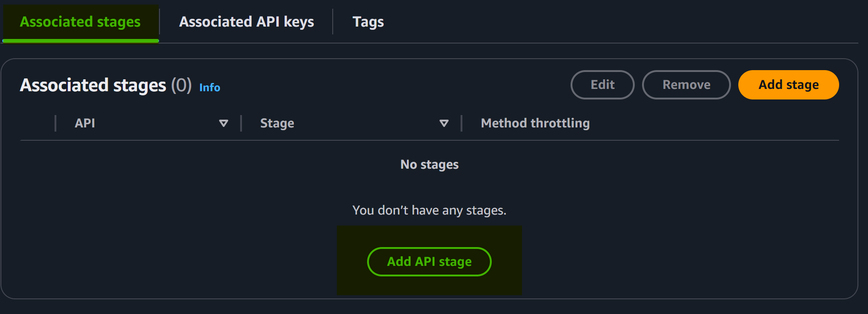The image size is (868, 314).
Task: Click the orange Add stage button
Action: [x=788, y=85]
